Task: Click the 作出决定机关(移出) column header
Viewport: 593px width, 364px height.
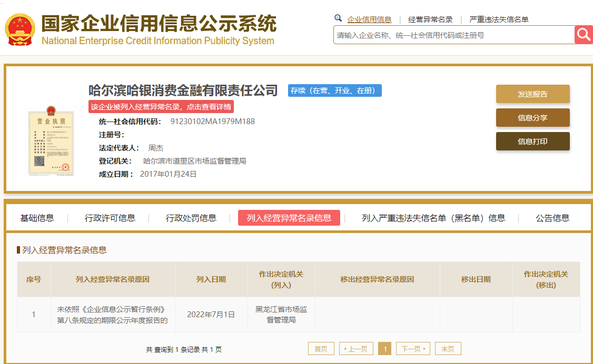Action: tap(546, 279)
